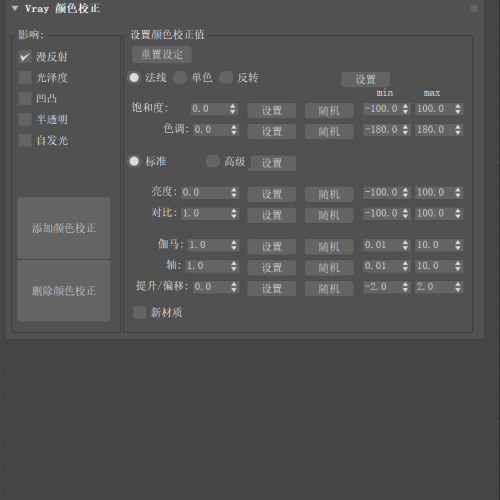500x500 pixels.
Task: Click the 添加颜色校正 button
Action: tap(64, 228)
